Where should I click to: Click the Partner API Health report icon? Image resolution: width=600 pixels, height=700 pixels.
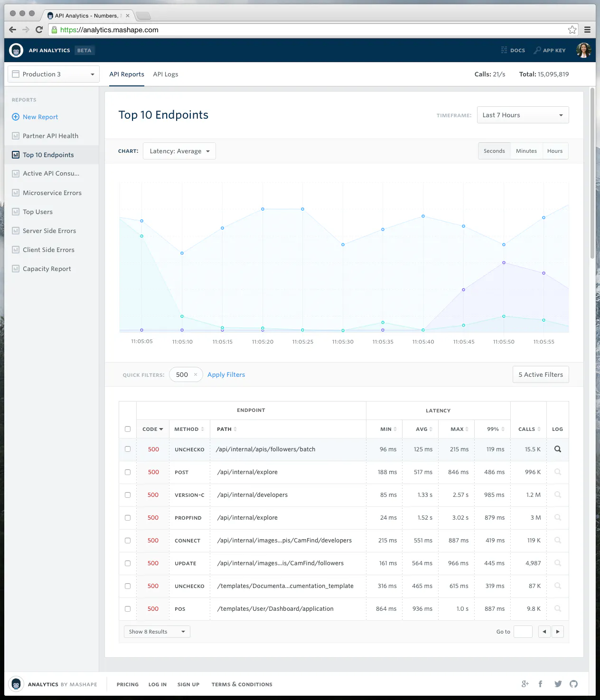coord(16,136)
